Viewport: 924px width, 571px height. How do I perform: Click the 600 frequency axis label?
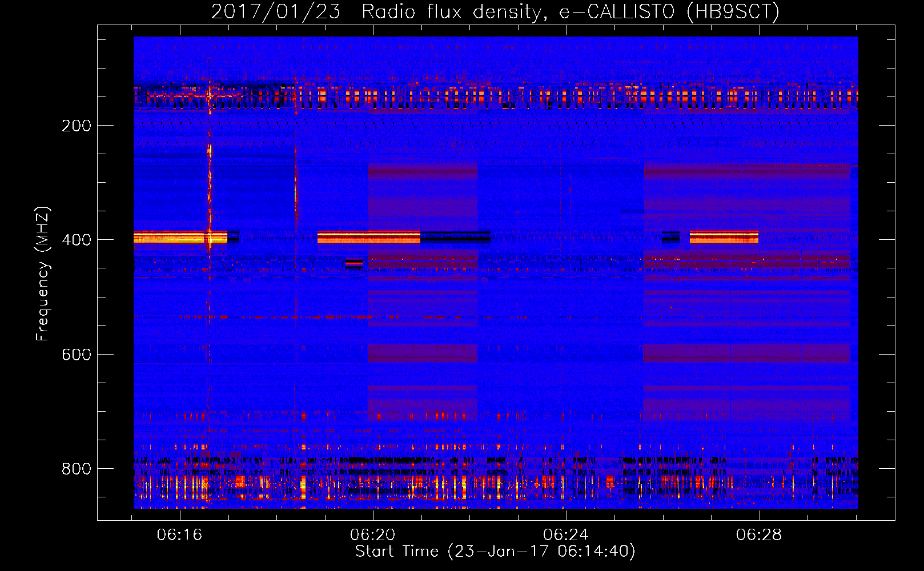click(77, 355)
